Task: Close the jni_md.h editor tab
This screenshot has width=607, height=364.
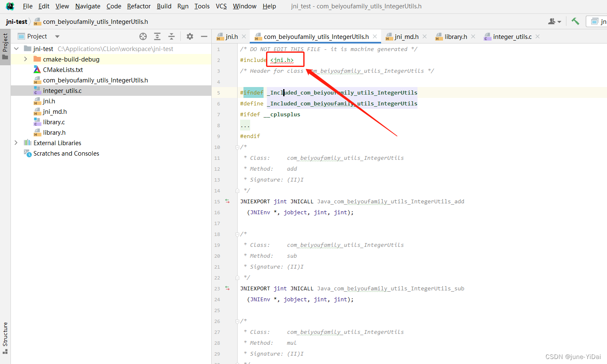Action: tap(425, 36)
